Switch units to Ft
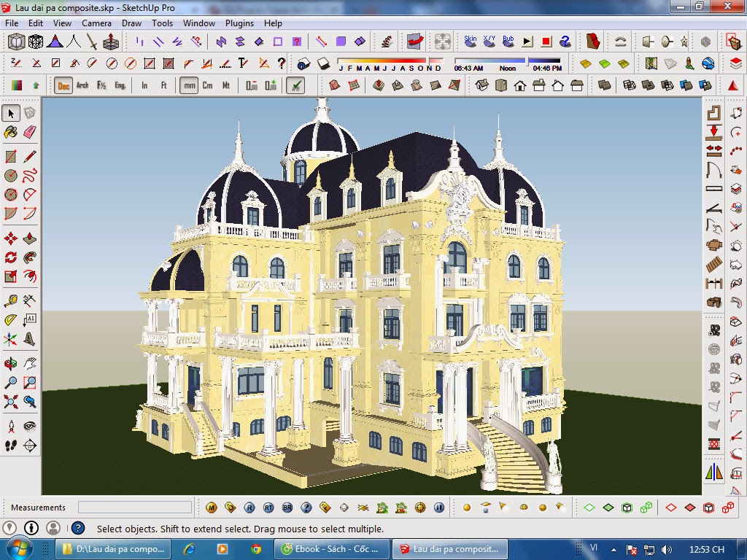Image resolution: width=747 pixels, height=560 pixels. tap(163, 86)
